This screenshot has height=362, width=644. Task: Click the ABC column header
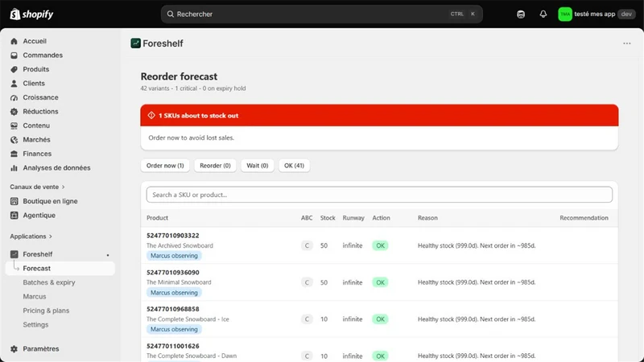click(x=307, y=218)
